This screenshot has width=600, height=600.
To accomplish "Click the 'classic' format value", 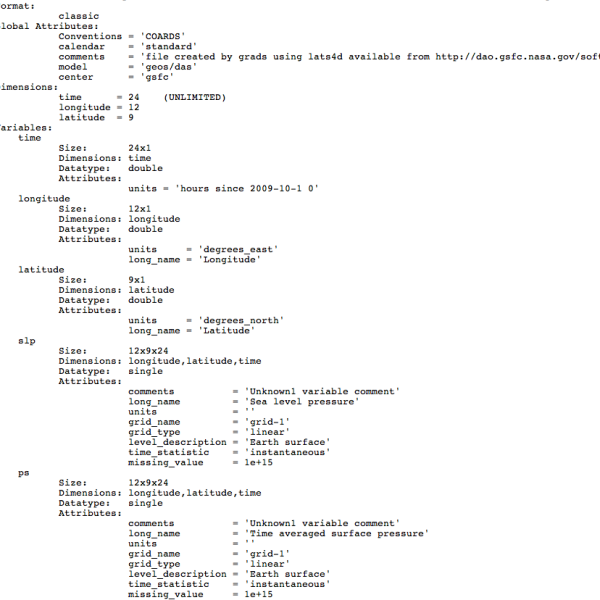I will point(79,16).
